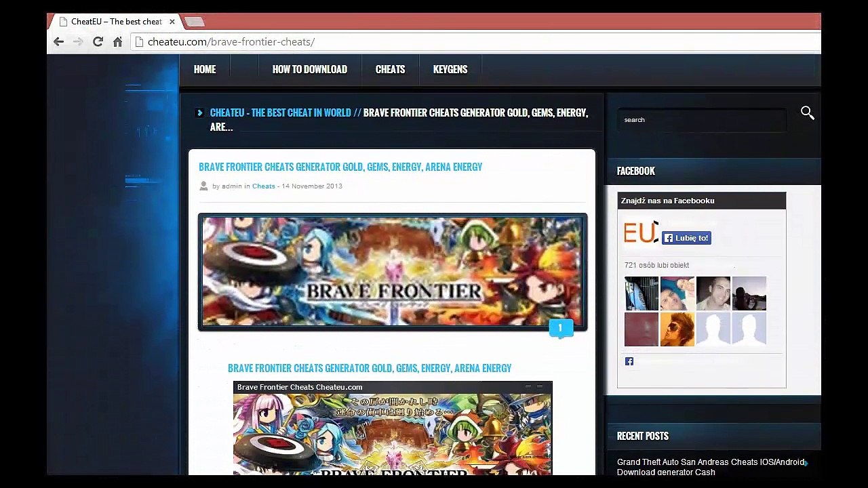Image resolution: width=868 pixels, height=488 pixels.
Task: Open the post title Brave Frontier Cheats Generator link
Action: 340,167
